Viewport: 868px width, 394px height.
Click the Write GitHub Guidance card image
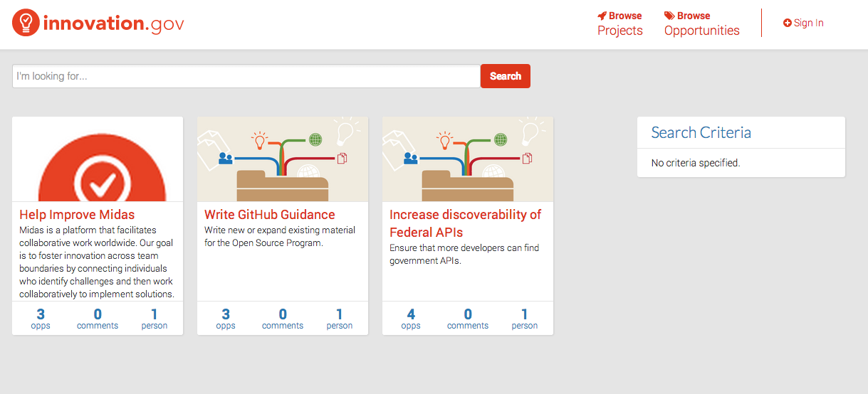283,159
